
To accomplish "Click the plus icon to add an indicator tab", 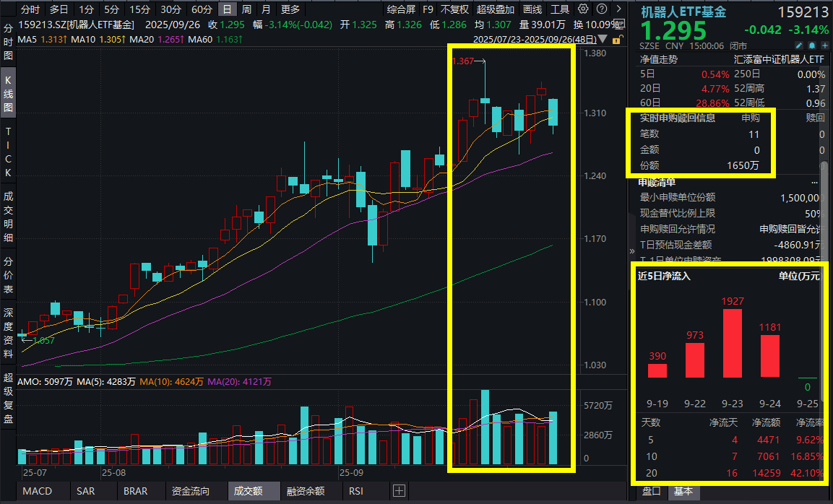I will (399, 491).
